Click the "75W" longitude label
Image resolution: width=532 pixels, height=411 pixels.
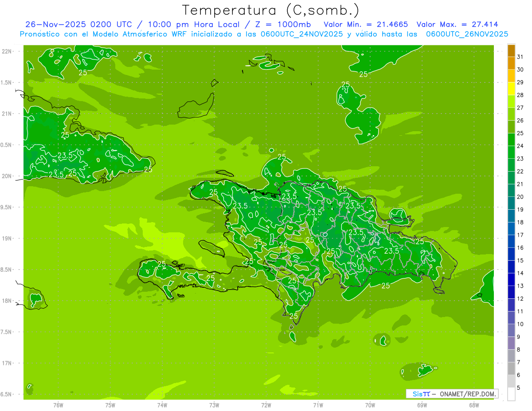110,405
